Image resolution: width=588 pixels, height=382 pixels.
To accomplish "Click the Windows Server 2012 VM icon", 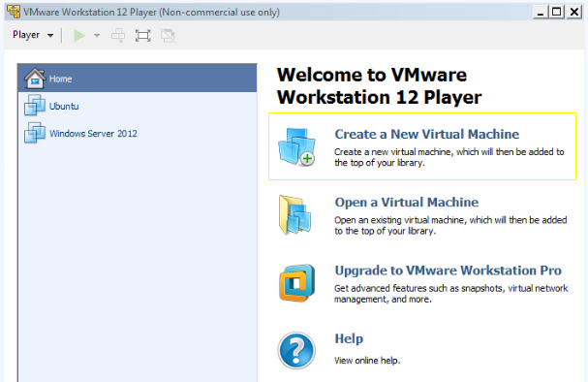I will tap(35, 133).
